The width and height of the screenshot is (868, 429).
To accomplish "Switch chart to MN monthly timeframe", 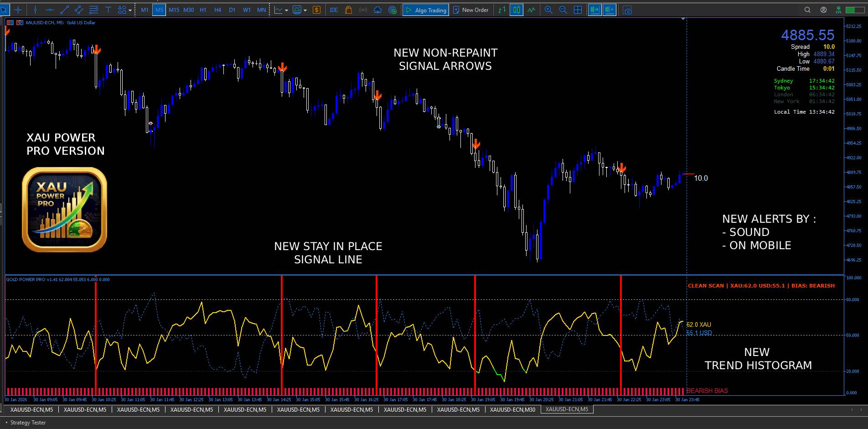I will tap(261, 10).
